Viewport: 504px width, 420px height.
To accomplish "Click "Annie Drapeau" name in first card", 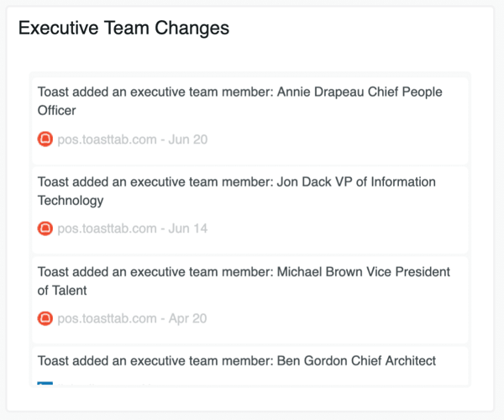I will pos(317,92).
